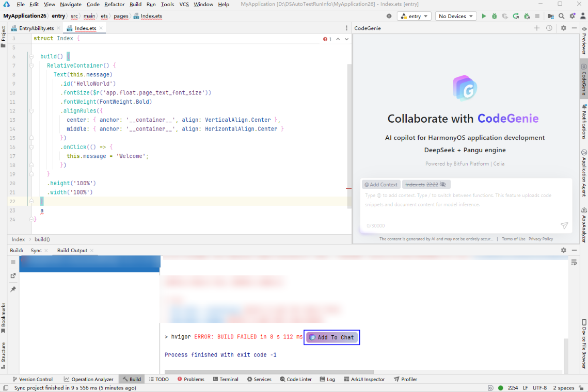Open Build panel settings gear
This screenshot has width=588, height=392.
[x=564, y=250]
